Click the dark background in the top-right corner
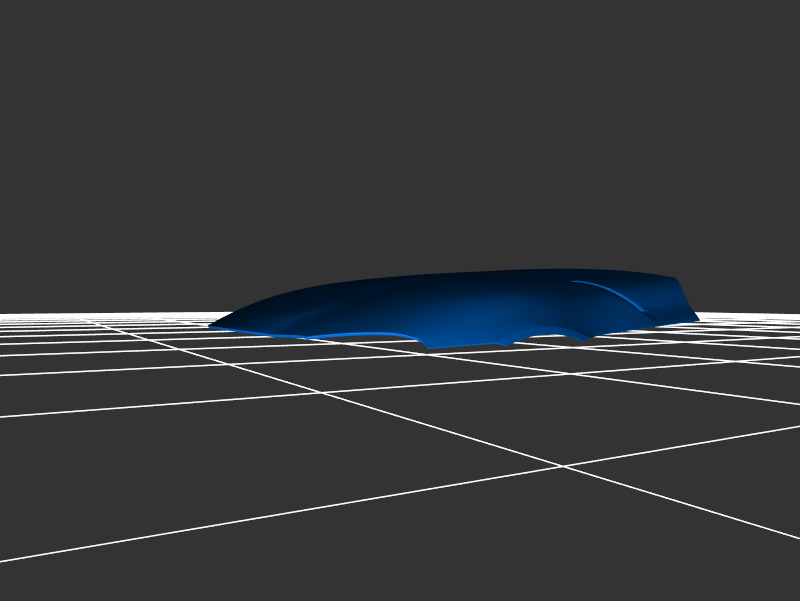This screenshot has width=800, height=601. tap(760, 40)
